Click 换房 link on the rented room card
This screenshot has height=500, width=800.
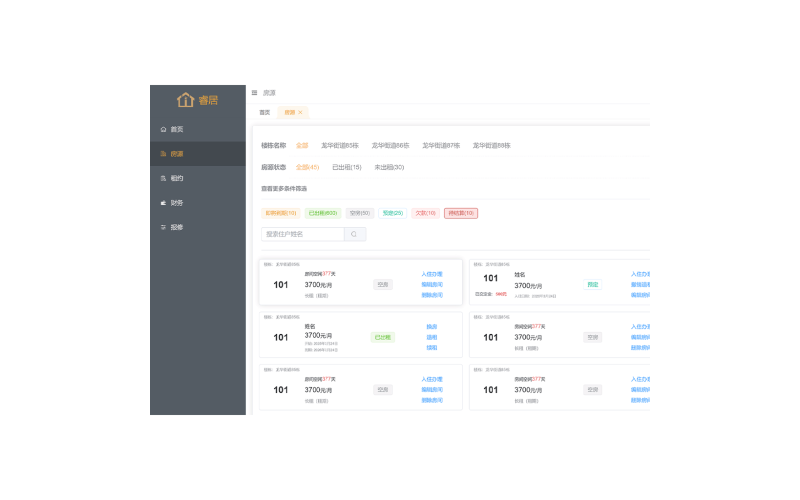coord(432,327)
